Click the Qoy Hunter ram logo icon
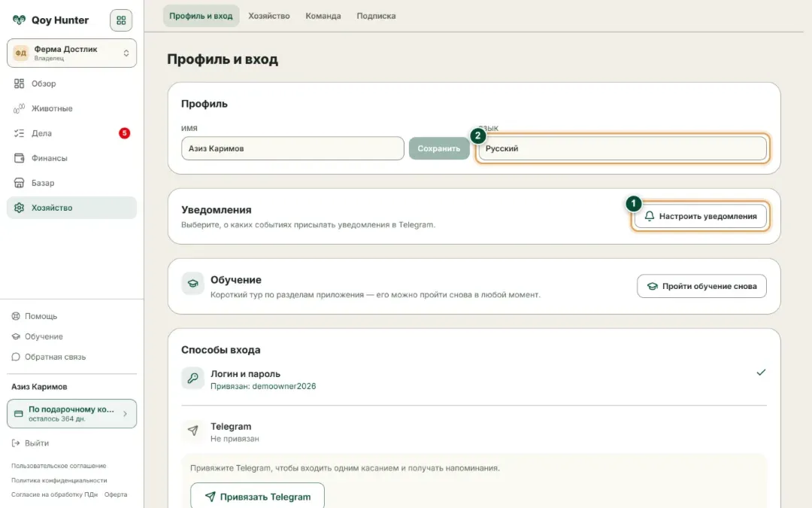812x508 pixels. click(x=19, y=20)
